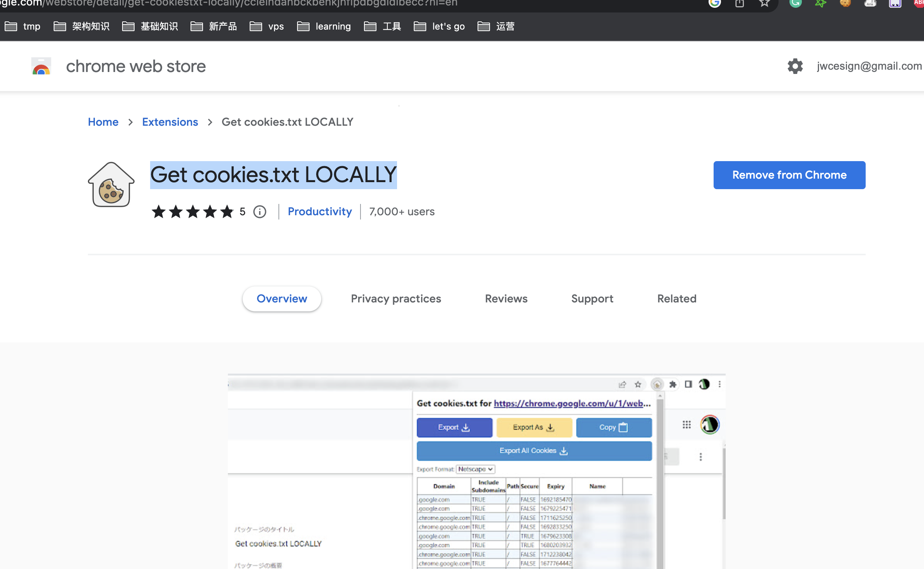The height and width of the screenshot is (569, 924).
Task: Click the highlighted 'Get cookies.txt LOCALLY' title
Action: 273,175
